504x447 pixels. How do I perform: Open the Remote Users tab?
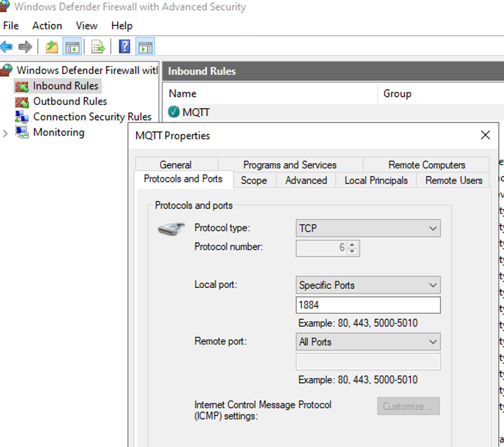[453, 181]
